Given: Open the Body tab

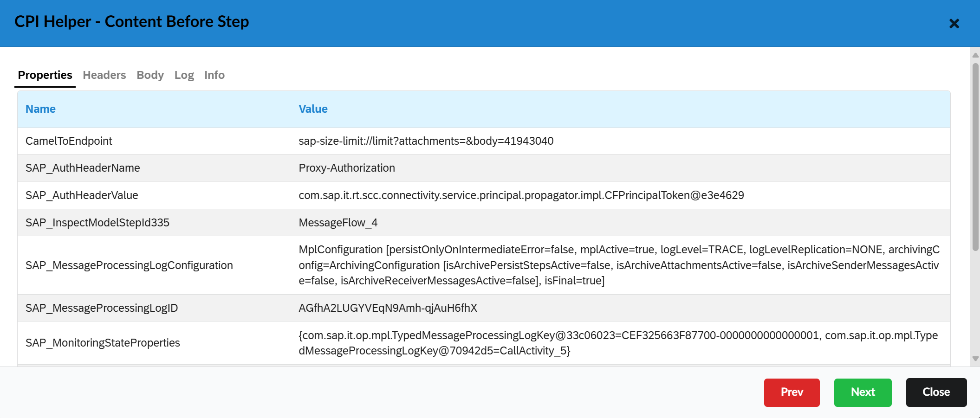Looking at the screenshot, I should click(150, 75).
